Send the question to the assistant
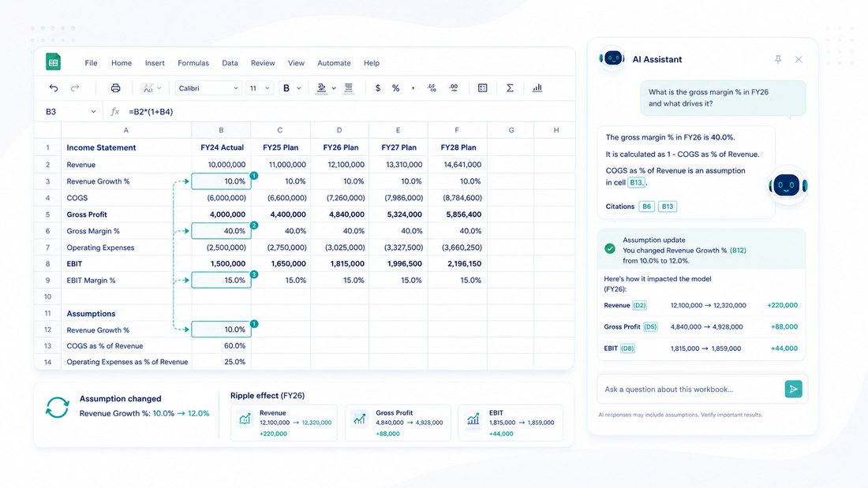This screenshot has width=868, height=488. pos(793,389)
